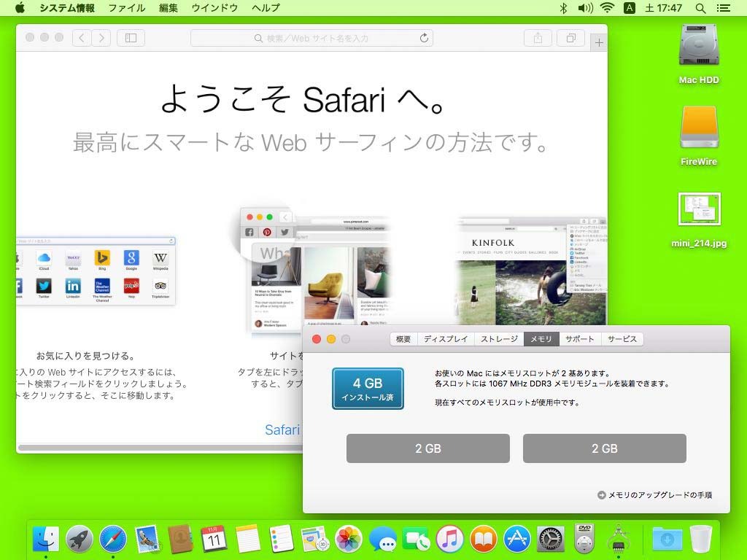Open input source A menu
Viewport: 747px width, 560px height.
[630, 8]
